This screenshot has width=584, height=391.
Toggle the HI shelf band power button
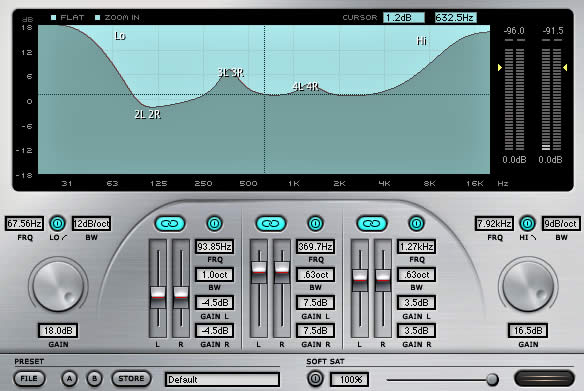point(527,223)
